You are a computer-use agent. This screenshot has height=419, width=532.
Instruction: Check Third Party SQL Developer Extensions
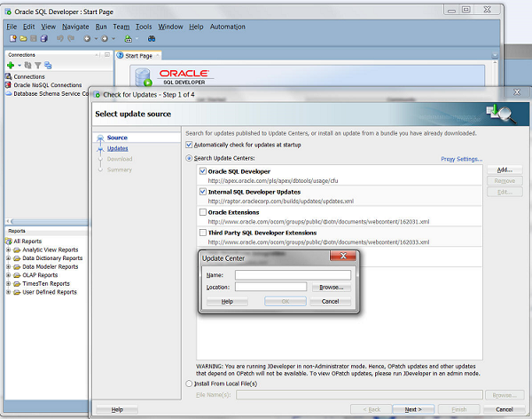203,233
